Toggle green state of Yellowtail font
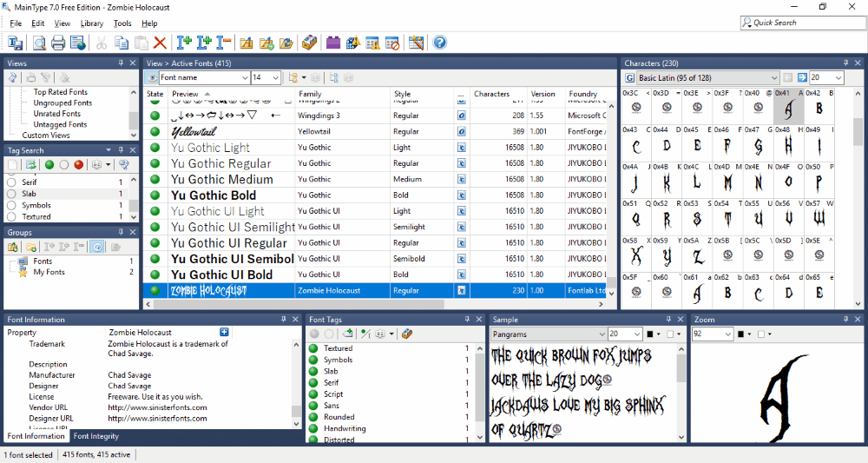This screenshot has height=463, width=868. click(155, 132)
